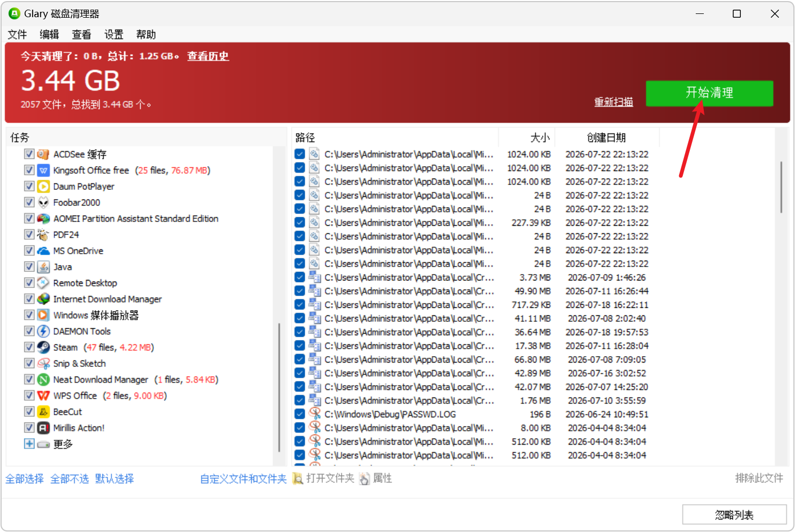Click the PDF24 icon
This screenshot has width=795, height=532.
pos(43,235)
